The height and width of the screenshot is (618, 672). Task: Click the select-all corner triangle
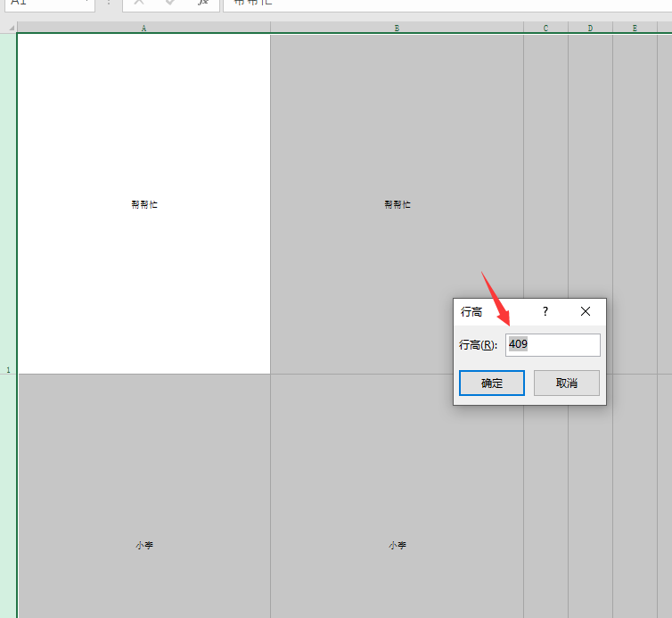point(12,28)
